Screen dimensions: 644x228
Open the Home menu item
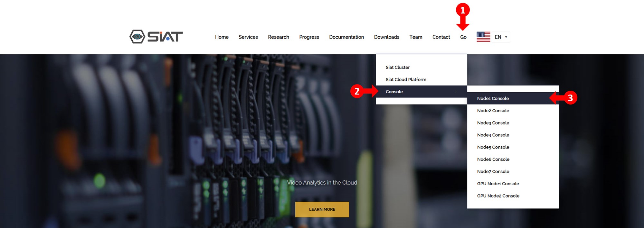click(222, 37)
